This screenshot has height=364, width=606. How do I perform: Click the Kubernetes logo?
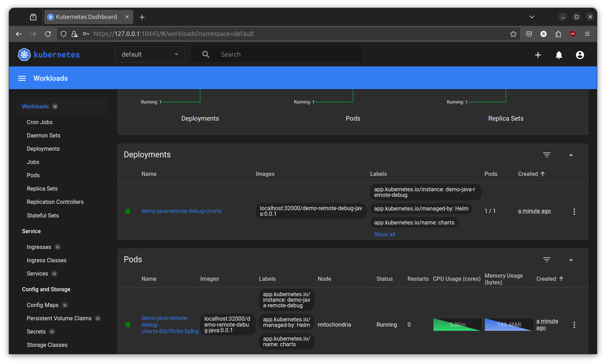(49, 55)
